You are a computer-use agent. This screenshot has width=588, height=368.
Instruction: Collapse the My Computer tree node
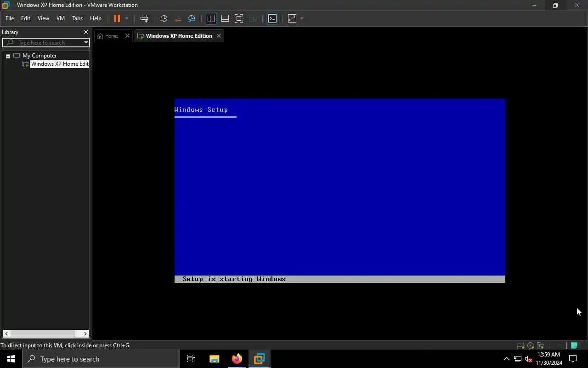[8, 56]
